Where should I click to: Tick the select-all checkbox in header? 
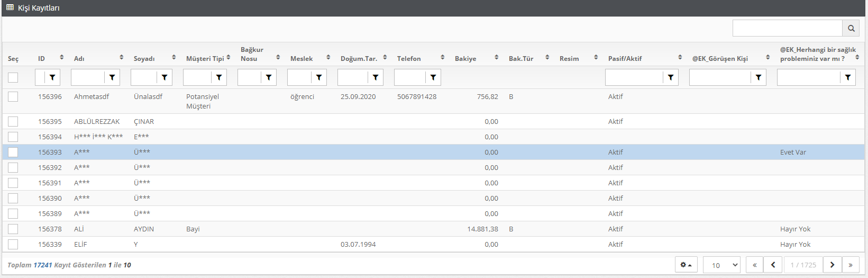coord(13,77)
